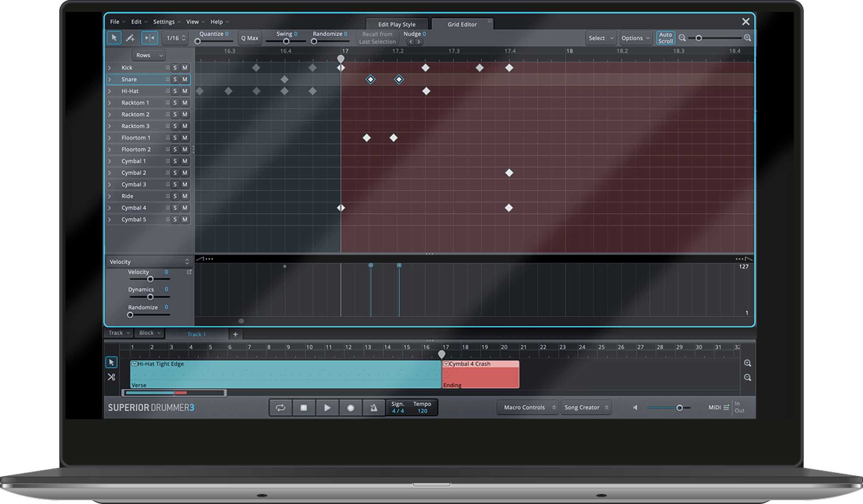The width and height of the screenshot is (863, 504).
Task: Toggle the metronome icon
Action: coord(374,407)
